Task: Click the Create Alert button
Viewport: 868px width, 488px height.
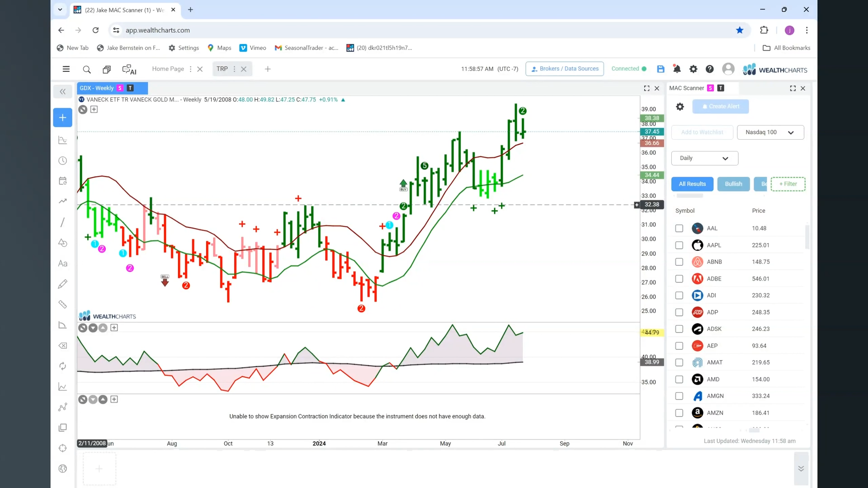Action: point(721,107)
